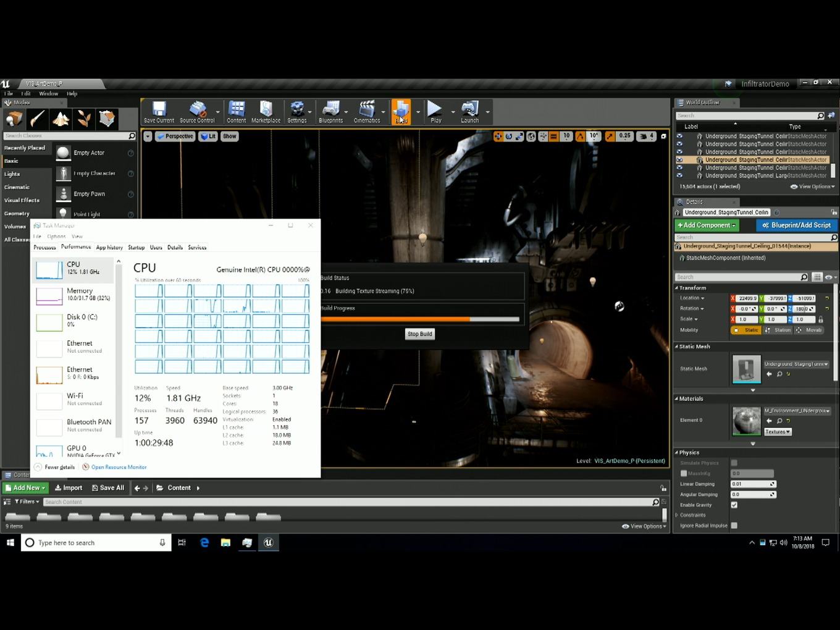Toggle scale snapping in the viewport

click(610, 136)
